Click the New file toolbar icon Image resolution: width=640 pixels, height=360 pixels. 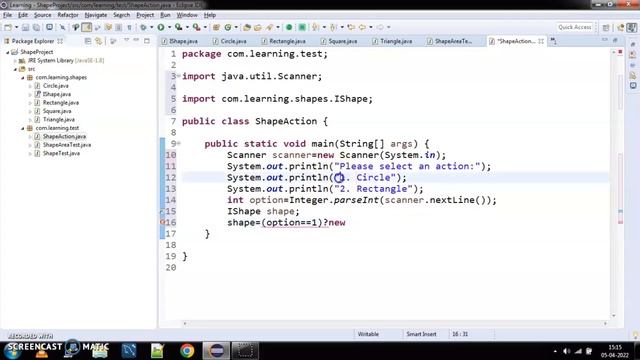pos(8,27)
